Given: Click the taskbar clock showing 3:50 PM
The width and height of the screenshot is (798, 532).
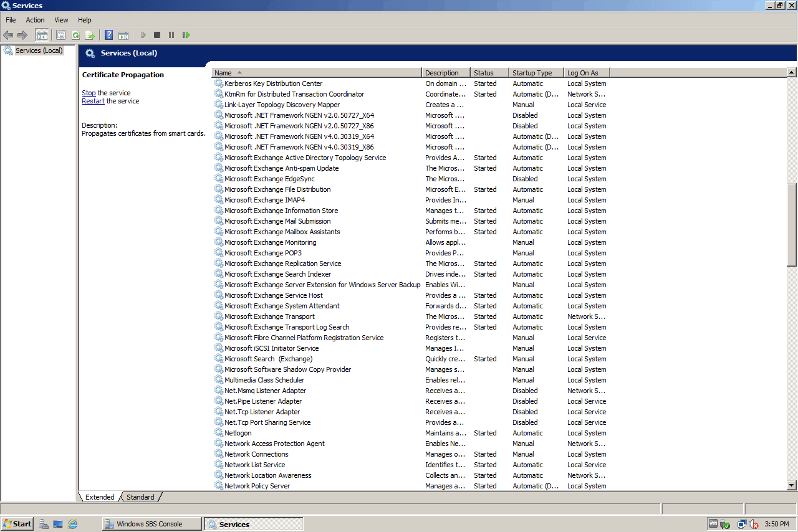Looking at the screenshot, I should 777,525.
